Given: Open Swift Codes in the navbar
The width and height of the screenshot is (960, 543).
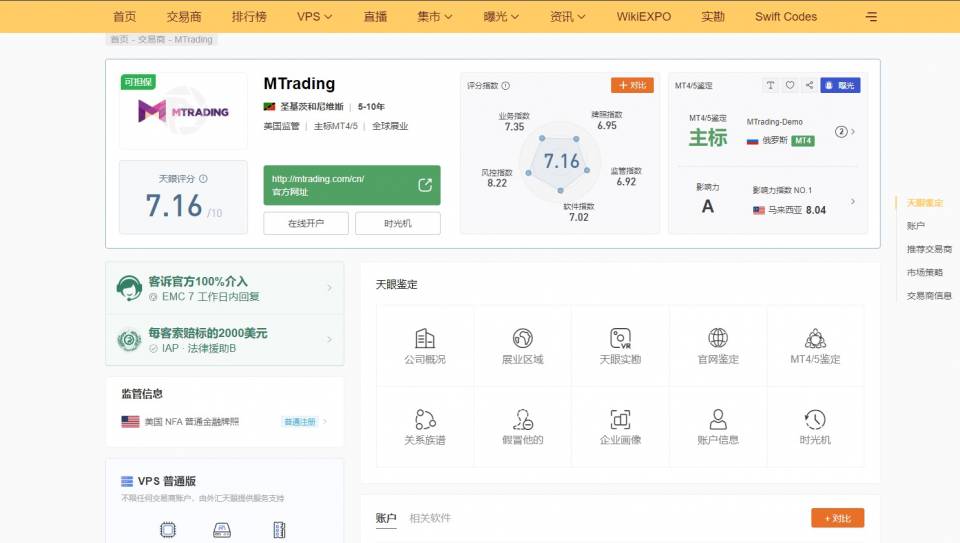Looking at the screenshot, I should click(786, 17).
